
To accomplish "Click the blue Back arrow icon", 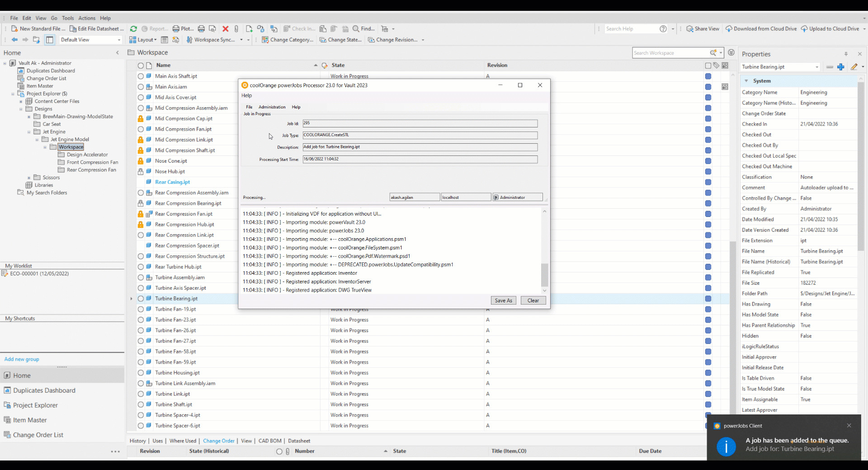I will pos(14,40).
